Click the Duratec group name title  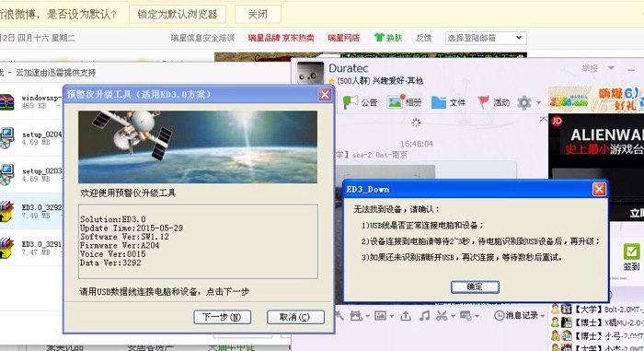[x=349, y=68]
